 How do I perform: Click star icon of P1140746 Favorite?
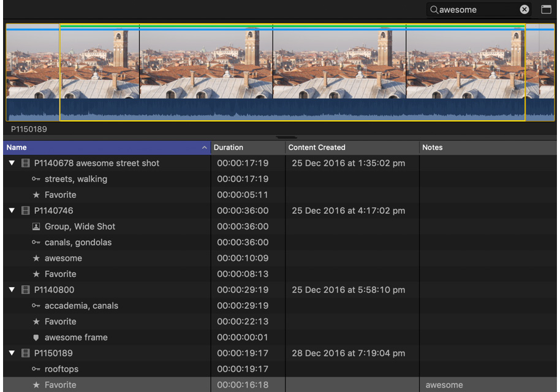[x=36, y=274]
